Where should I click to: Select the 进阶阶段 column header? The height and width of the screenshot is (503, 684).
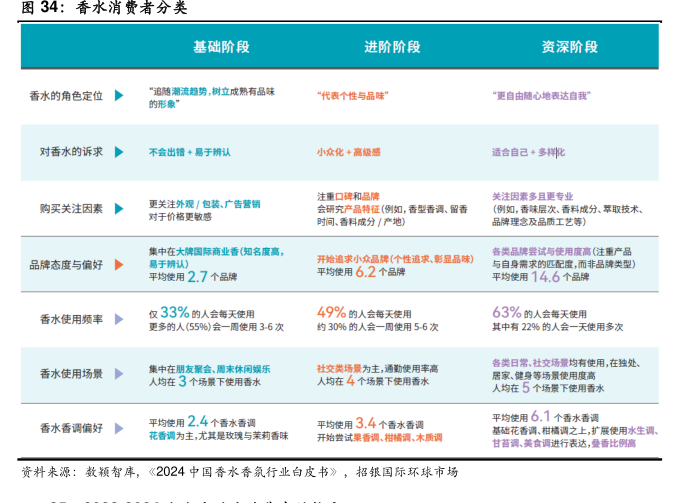coord(392,47)
